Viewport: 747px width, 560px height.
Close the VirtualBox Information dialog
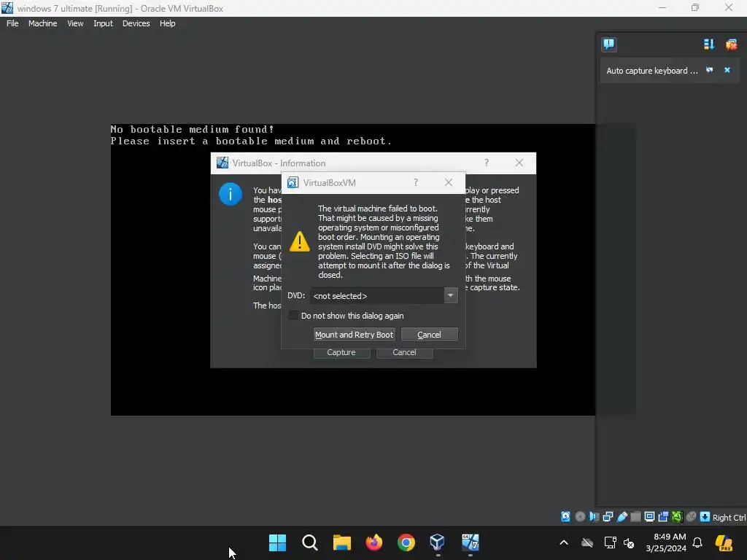[x=519, y=163]
